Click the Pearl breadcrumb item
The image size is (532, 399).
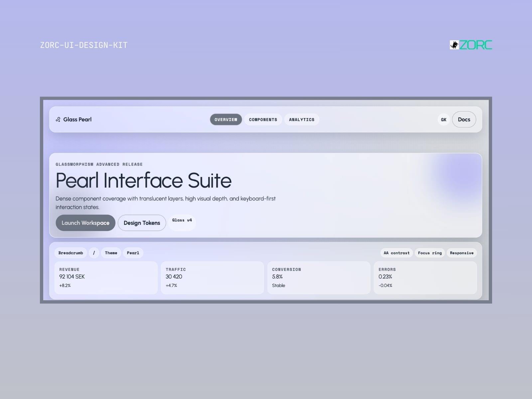point(133,253)
